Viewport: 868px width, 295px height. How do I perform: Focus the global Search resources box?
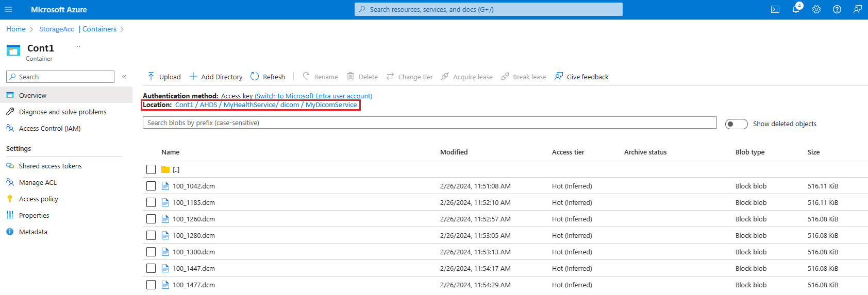[489, 9]
